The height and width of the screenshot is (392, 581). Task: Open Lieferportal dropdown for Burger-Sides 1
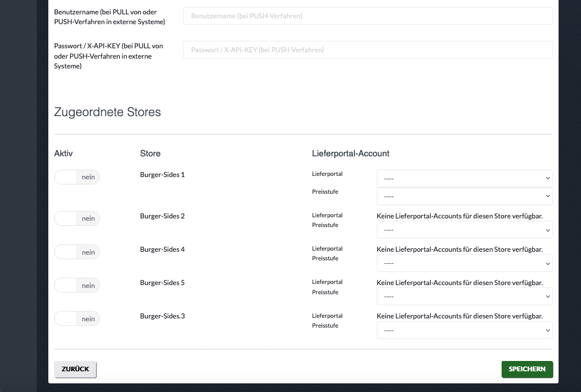click(x=464, y=178)
